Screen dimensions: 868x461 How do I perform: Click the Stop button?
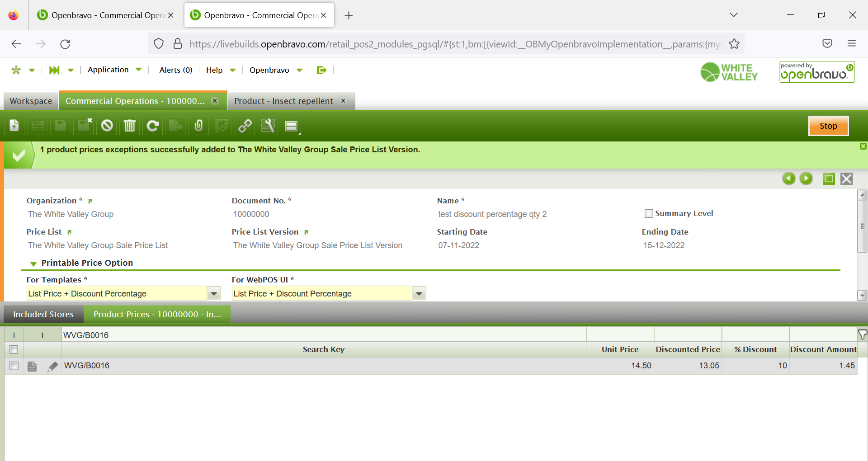pyautogui.click(x=828, y=126)
